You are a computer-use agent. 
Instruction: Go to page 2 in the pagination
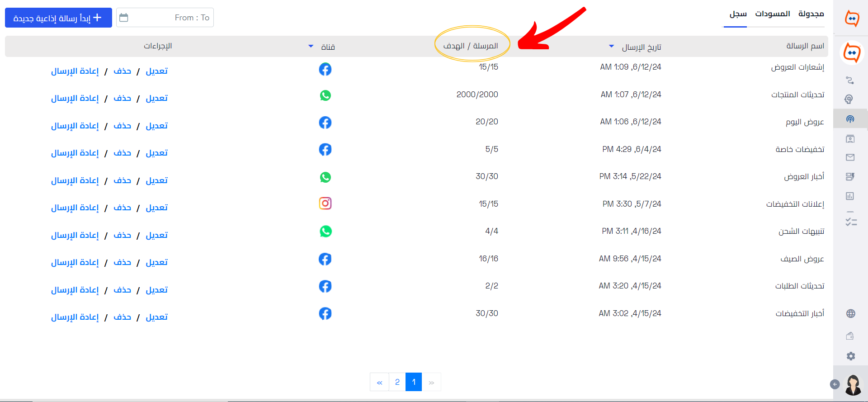pyautogui.click(x=397, y=382)
